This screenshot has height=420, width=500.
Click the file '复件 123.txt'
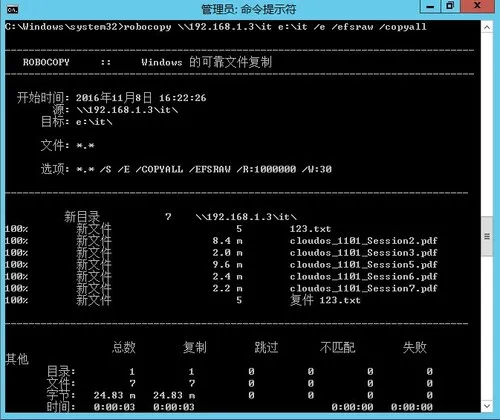[325, 300]
